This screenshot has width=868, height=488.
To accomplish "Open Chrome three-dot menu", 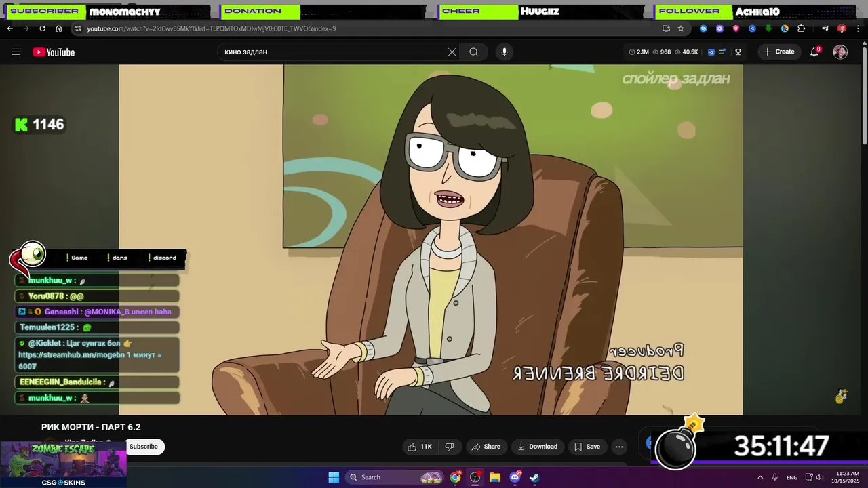I will (857, 28).
